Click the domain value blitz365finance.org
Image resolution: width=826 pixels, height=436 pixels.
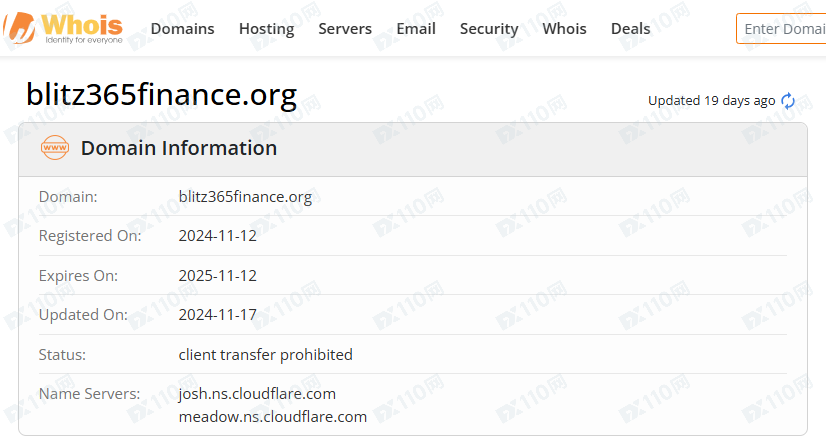(245, 197)
